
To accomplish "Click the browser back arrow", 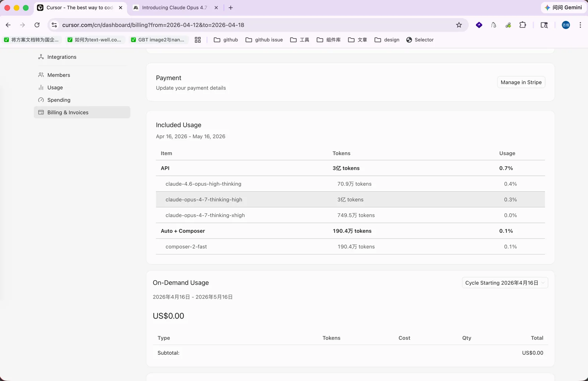I will (x=8, y=25).
